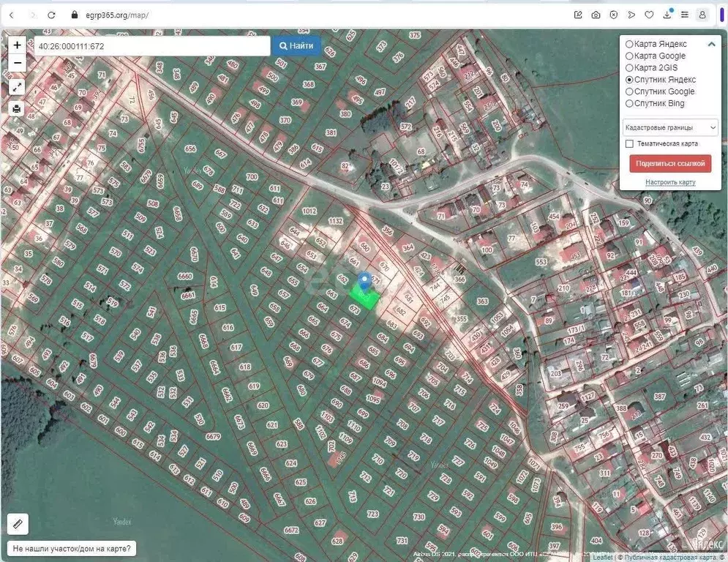Click the blue location marker pin

365,282
